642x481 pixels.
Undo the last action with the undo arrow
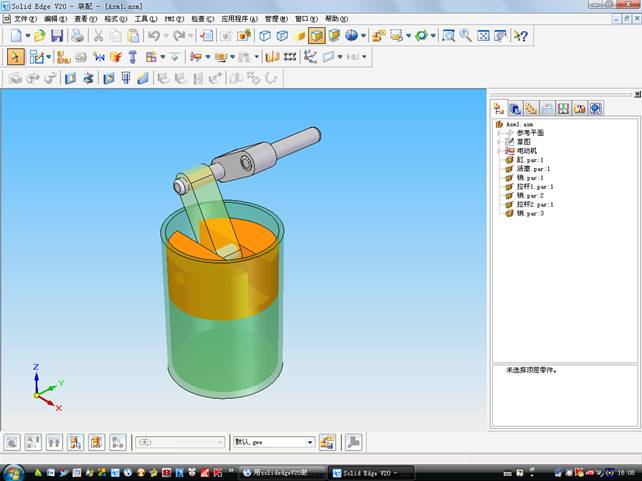154,36
